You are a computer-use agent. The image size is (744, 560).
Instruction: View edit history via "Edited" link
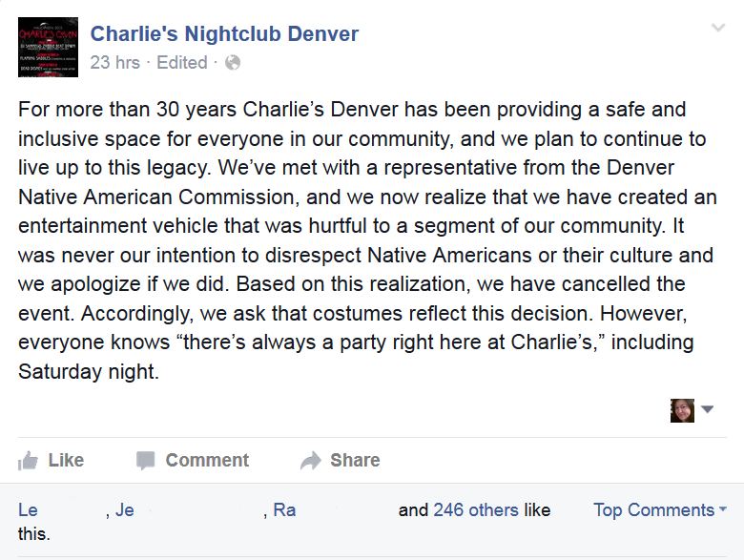tap(181, 63)
